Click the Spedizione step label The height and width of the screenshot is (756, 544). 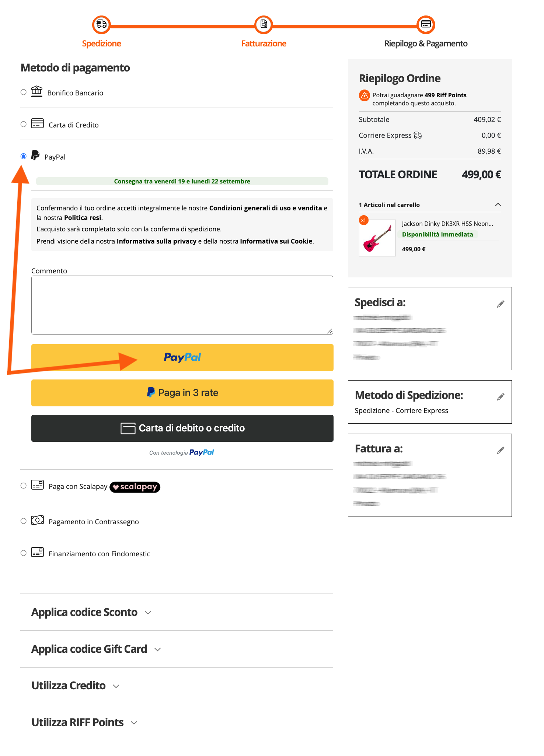coord(102,43)
